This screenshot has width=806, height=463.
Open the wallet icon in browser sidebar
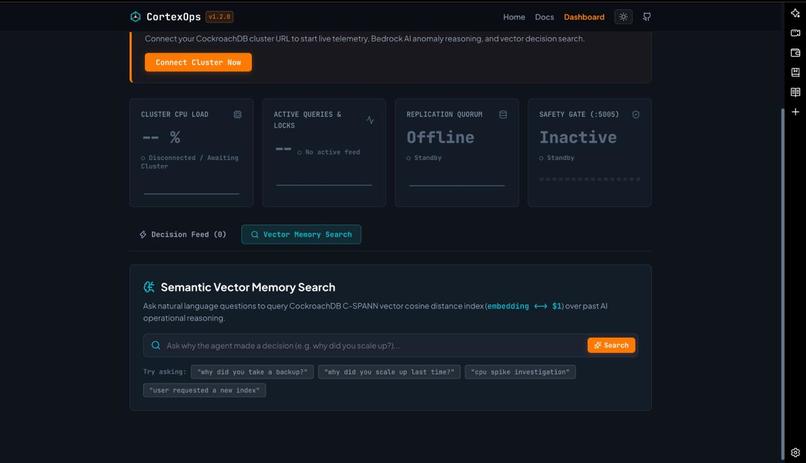click(x=795, y=52)
